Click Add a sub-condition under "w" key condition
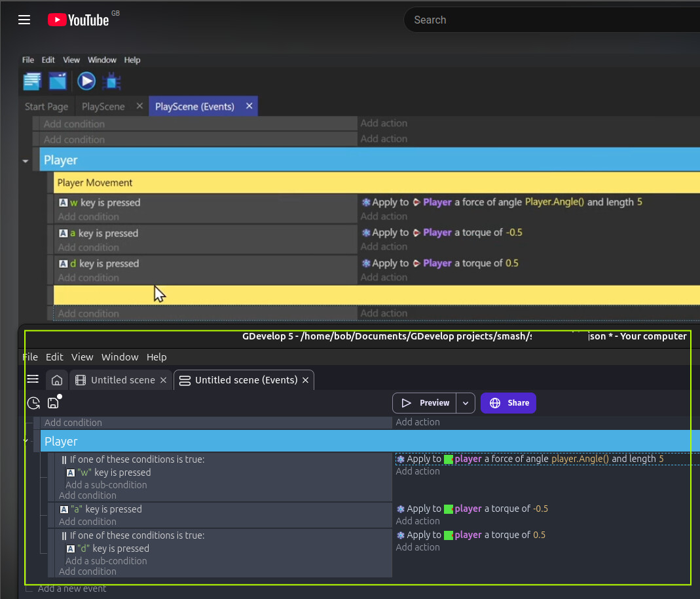The height and width of the screenshot is (599, 700). 106,485
